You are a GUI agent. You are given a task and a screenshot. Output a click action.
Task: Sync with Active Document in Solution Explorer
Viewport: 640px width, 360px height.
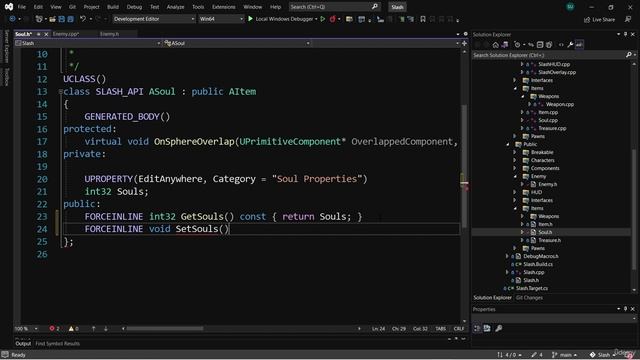point(531,44)
